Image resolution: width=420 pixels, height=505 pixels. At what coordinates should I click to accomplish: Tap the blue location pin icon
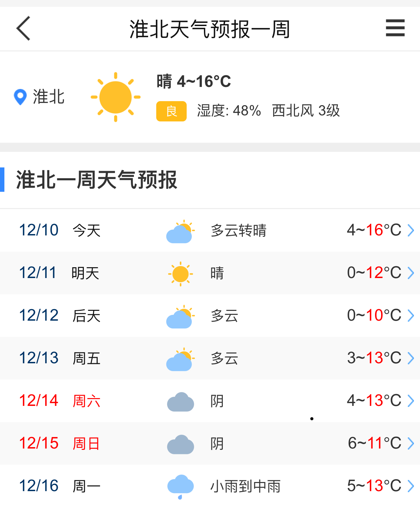point(20,97)
